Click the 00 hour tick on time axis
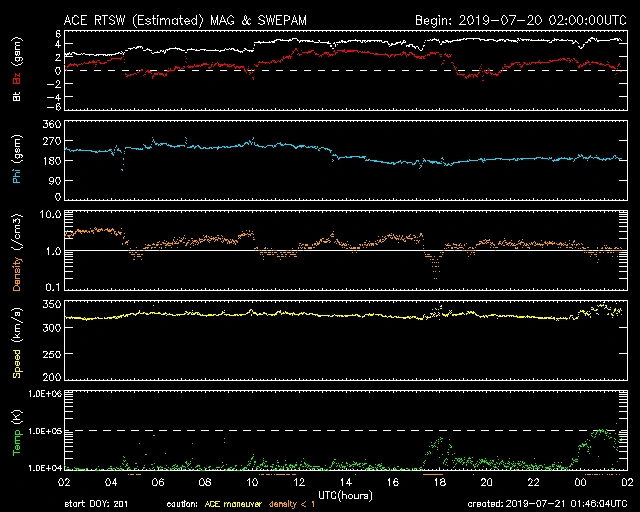The image size is (640, 512). tap(580, 482)
